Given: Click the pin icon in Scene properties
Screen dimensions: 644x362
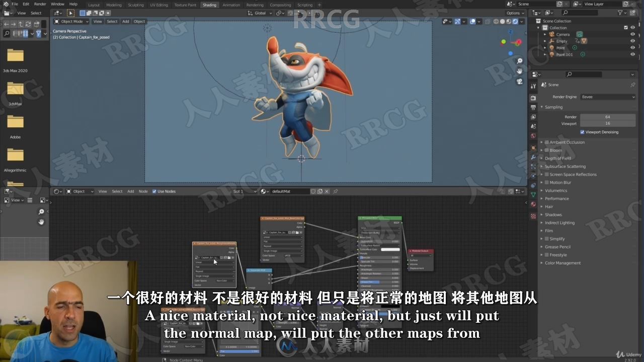Looking at the screenshot, I should coord(633,85).
